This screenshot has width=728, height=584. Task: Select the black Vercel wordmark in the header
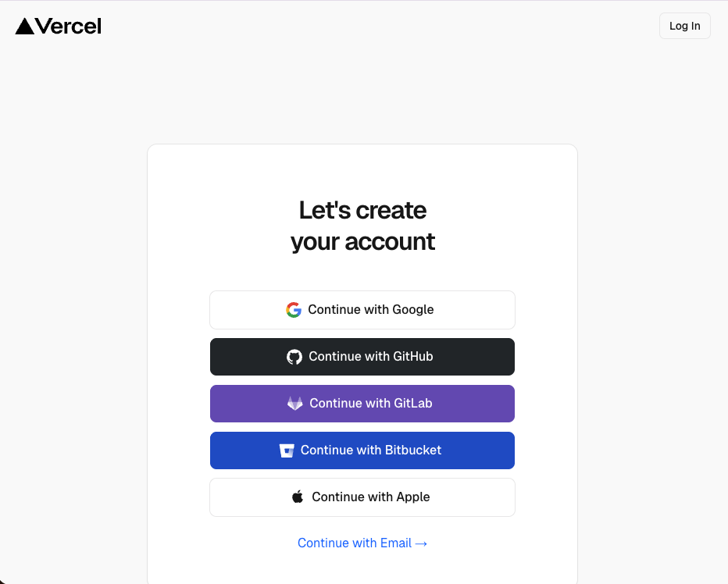[x=68, y=26]
